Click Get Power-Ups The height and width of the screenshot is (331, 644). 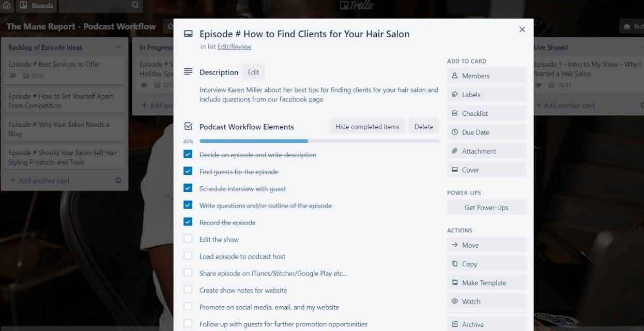coord(486,207)
